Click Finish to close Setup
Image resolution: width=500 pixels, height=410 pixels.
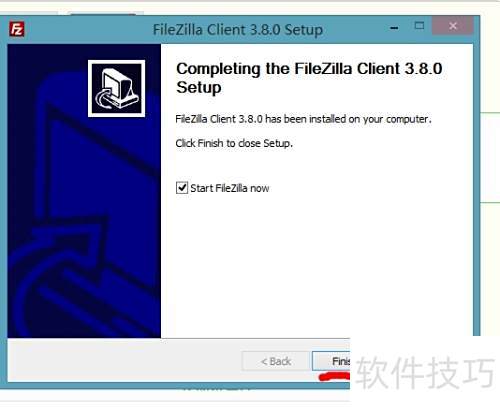click(x=331, y=361)
